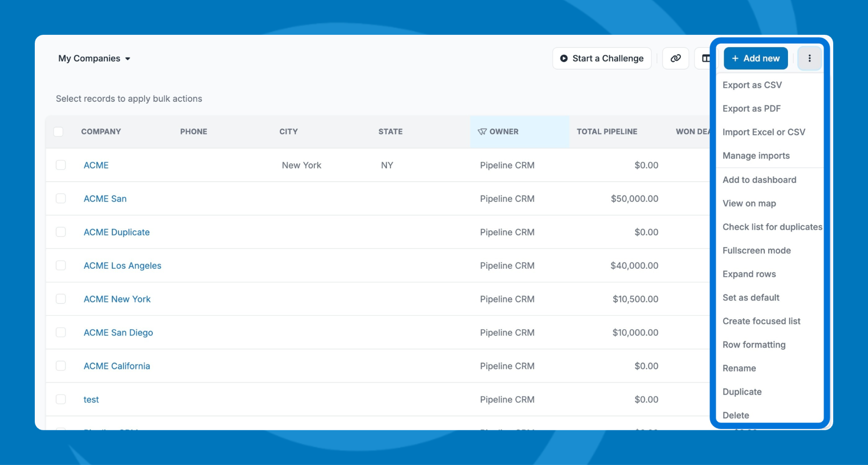
Task: Click Import Excel or CSV menu entry
Action: pos(764,132)
